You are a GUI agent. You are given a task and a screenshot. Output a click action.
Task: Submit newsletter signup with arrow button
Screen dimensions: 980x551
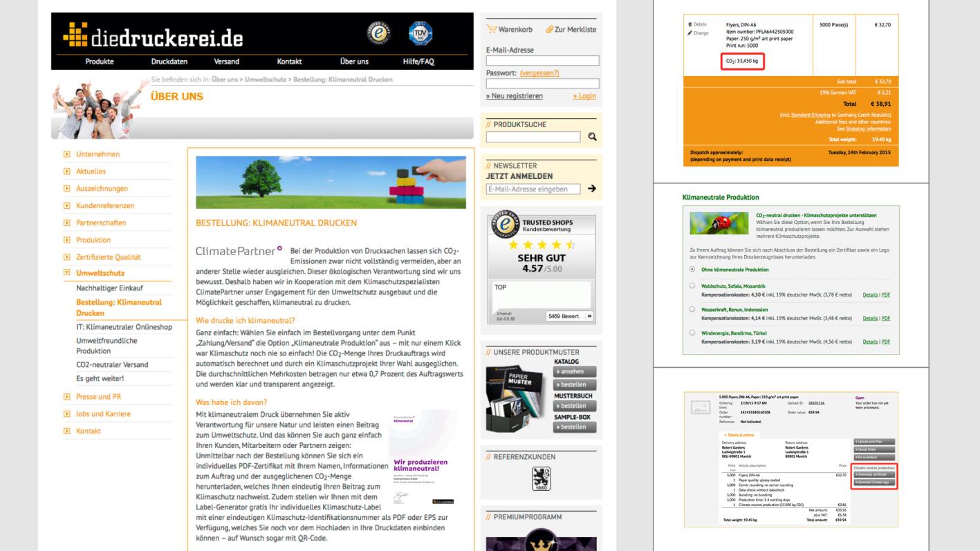591,189
